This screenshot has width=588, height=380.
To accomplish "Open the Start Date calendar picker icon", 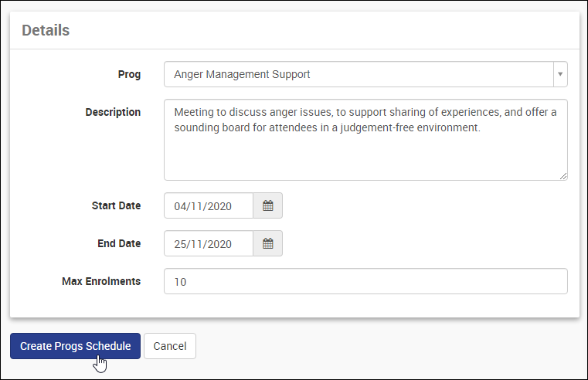I will (268, 205).
